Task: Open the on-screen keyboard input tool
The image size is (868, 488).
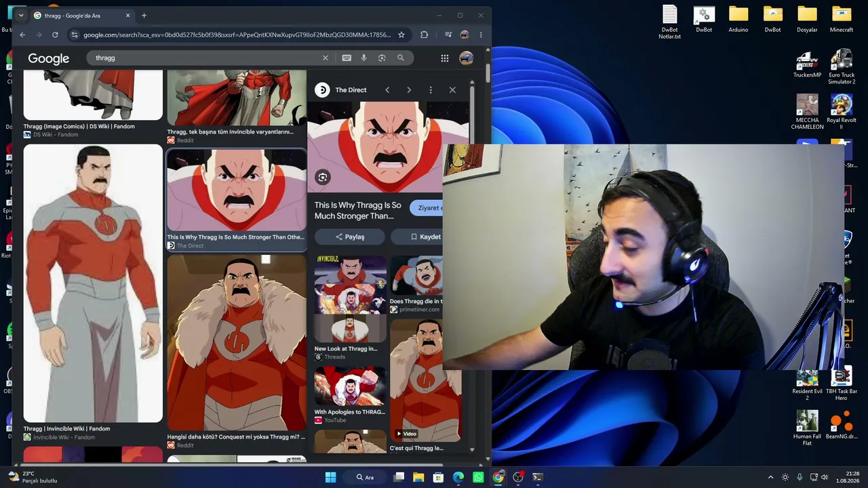Action: (347, 58)
